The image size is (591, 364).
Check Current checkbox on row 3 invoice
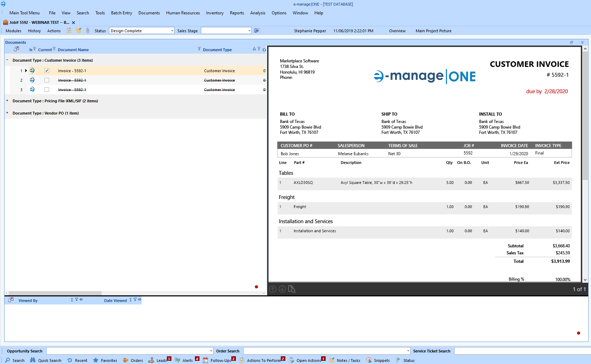[47, 90]
